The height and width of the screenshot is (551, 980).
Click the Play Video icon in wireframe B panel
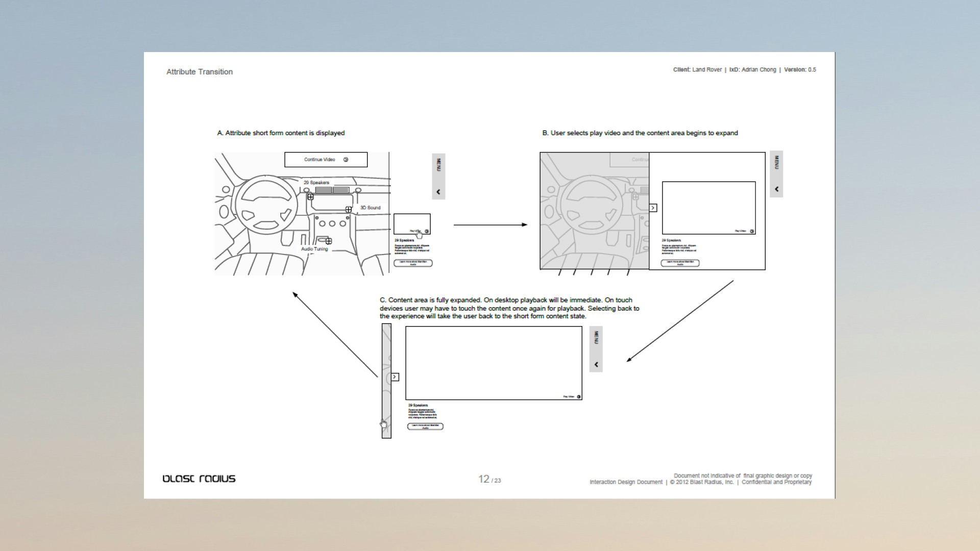pyautogui.click(x=752, y=231)
